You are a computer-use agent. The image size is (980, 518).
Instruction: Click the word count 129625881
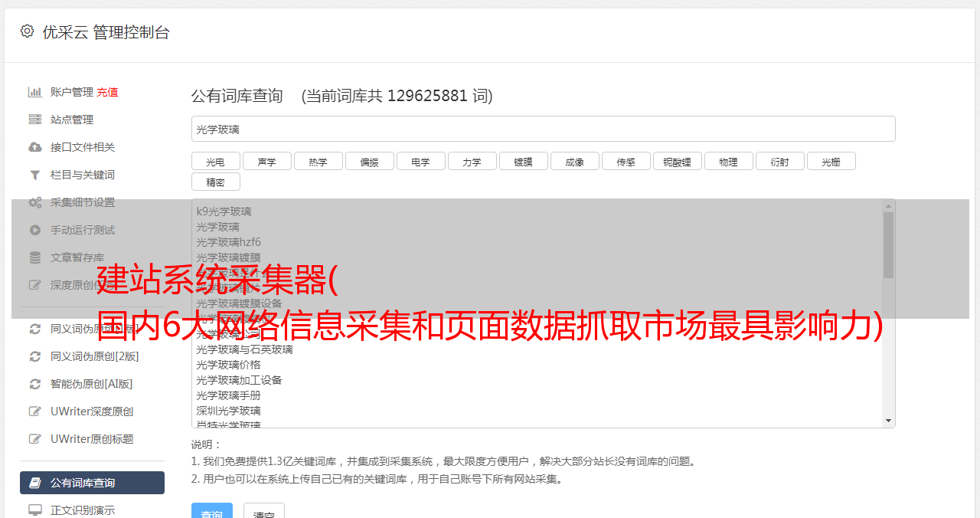(x=427, y=96)
